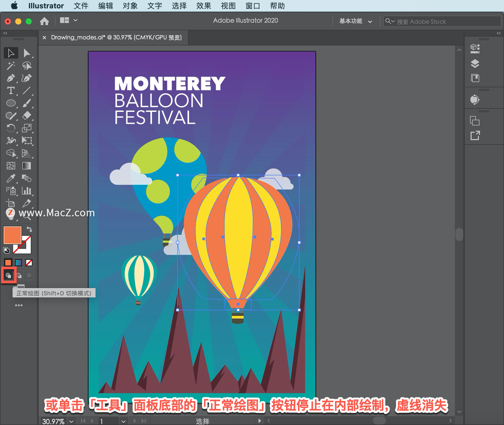This screenshot has height=425, width=504.
Task: Enable Normal drawing mode button
Action: pyautogui.click(x=8, y=275)
